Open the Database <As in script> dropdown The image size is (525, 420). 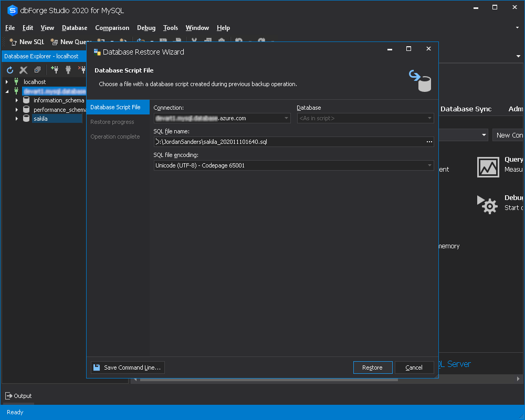pos(429,118)
